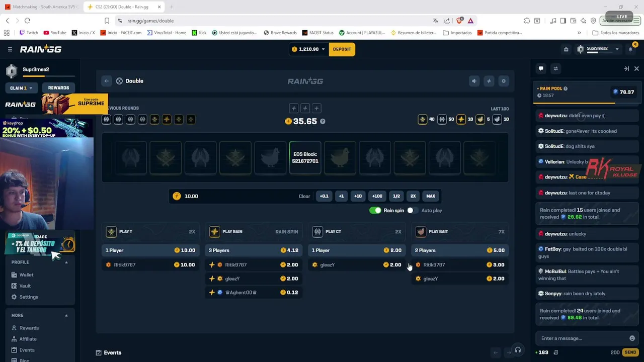644x362 pixels.
Task: Collapse the chat panel arrow icon
Action: tap(626, 68)
